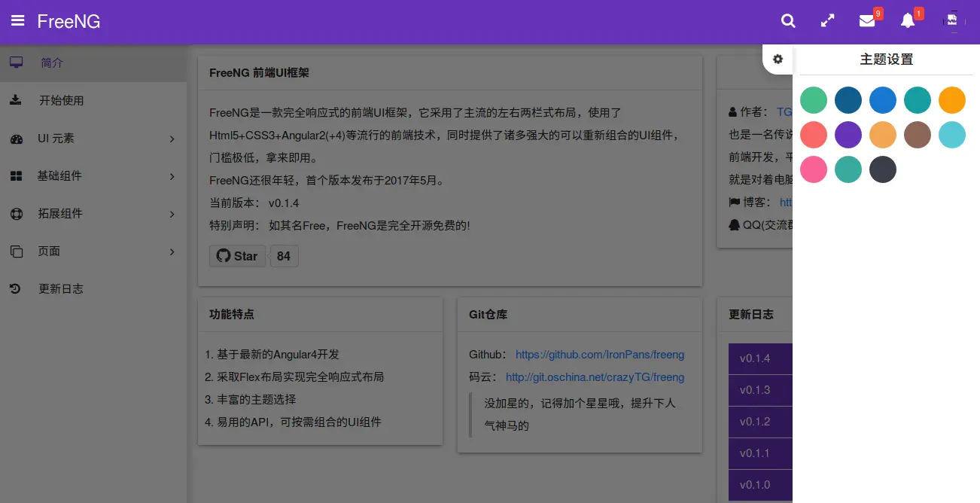Expand the 基础组件 submenu chevron
Screen dimensions: 980x503
pos(172,176)
